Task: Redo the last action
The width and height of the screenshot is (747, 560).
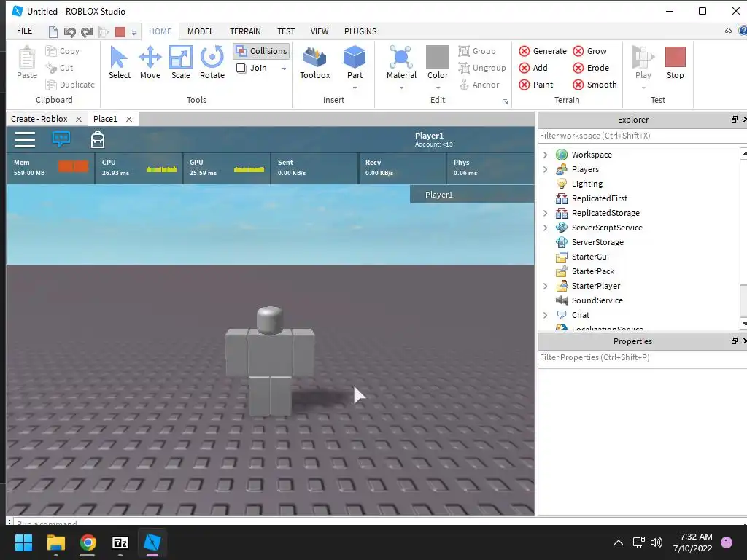Action: click(x=87, y=32)
